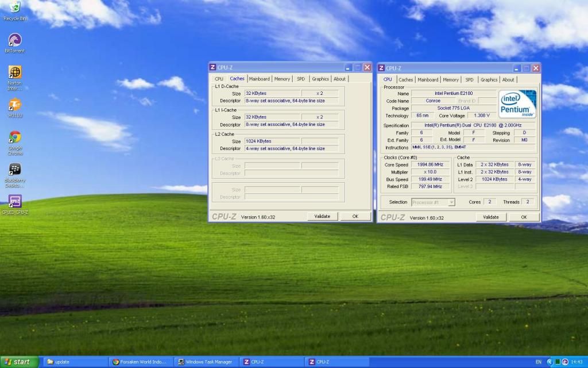Image resolution: width=588 pixels, height=368 pixels.
Task: Open the Memory tab in left CPU-Z window
Action: tap(282, 79)
